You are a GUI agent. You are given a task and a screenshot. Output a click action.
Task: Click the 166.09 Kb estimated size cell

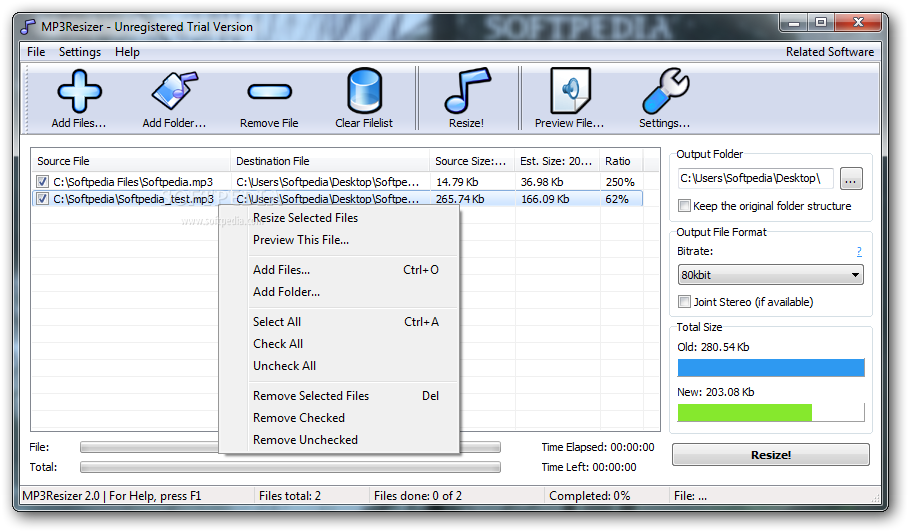coord(545,199)
